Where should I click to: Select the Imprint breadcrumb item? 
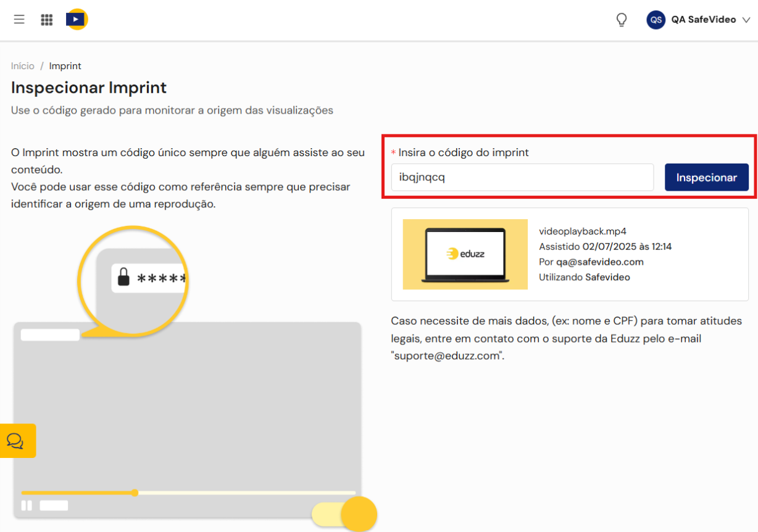(65, 66)
